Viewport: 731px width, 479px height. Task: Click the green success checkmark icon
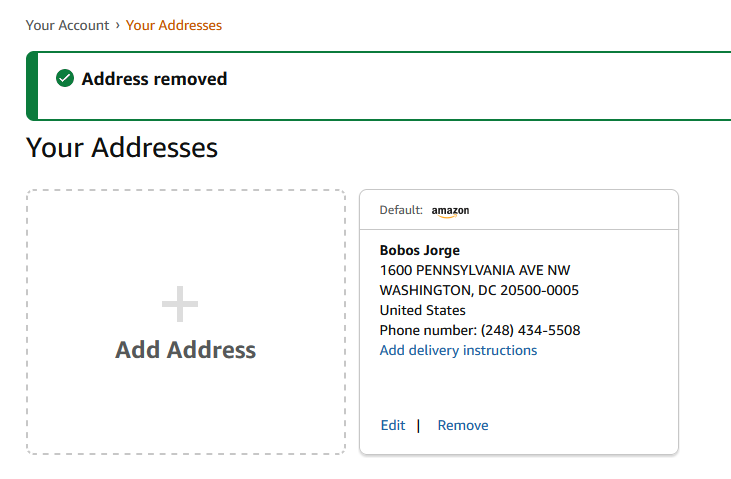click(65, 78)
